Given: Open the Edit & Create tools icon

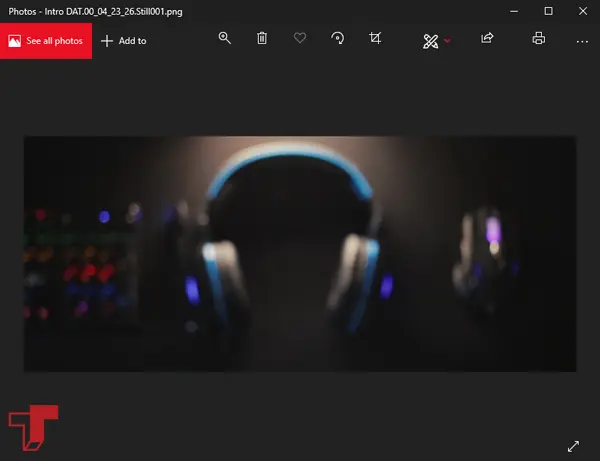Looking at the screenshot, I should point(430,40).
